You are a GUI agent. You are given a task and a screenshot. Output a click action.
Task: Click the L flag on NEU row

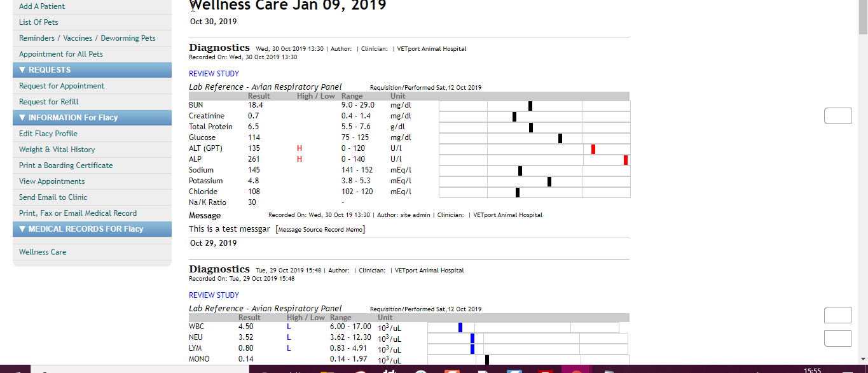coord(289,337)
